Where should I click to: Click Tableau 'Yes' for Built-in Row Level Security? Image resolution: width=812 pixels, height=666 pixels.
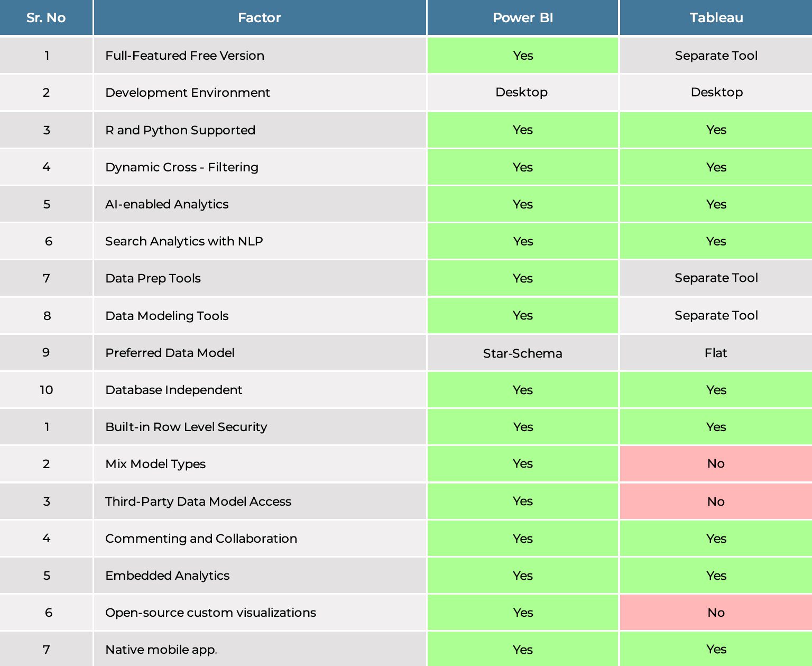716,427
